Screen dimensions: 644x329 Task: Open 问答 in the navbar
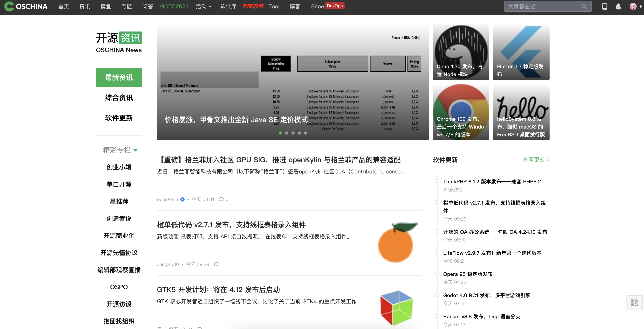[x=147, y=6]
